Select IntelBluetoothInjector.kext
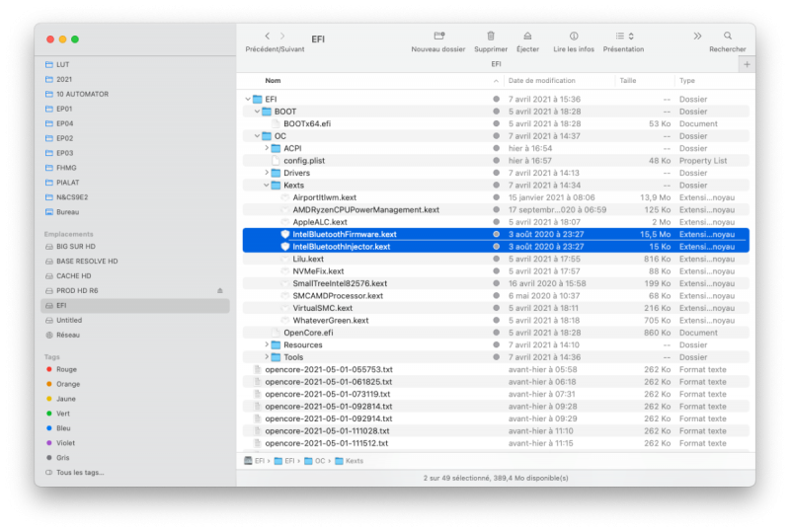The width and height of the screenshot is (790, 532). coord(496,247)
